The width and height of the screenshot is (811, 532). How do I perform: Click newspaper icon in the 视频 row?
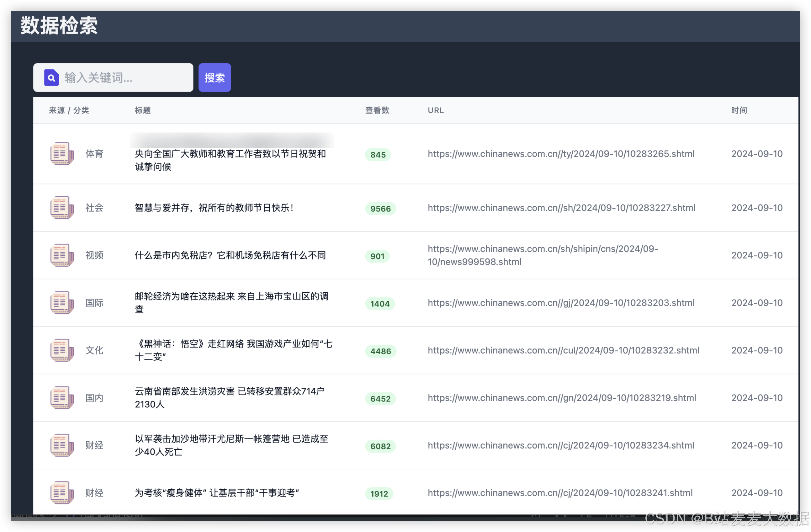coord(62,255)
